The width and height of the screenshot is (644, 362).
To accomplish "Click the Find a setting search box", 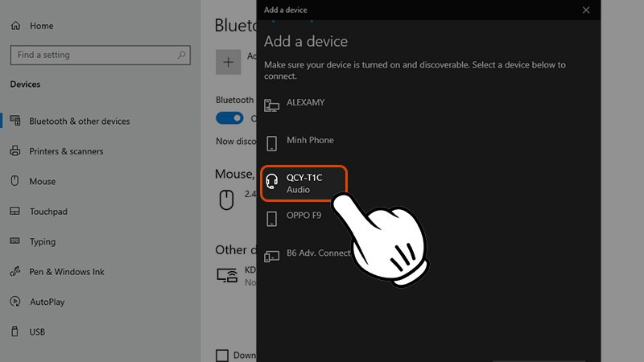I will pyautogui.click(x=93, y=55).
